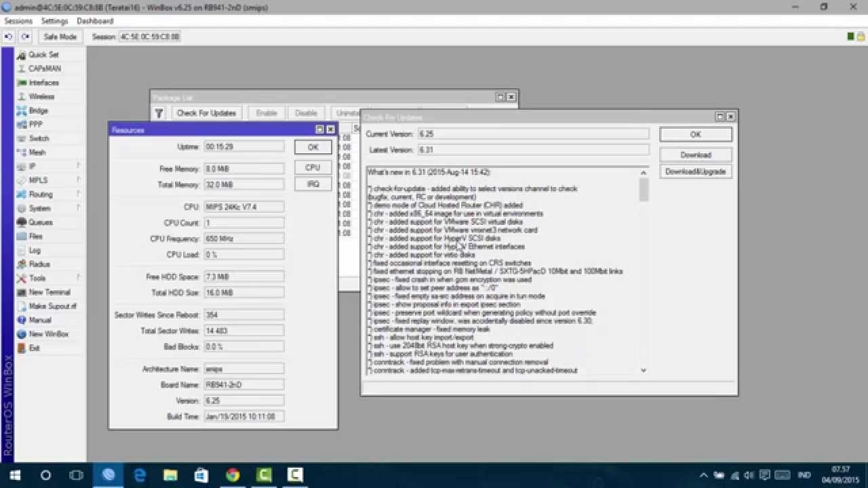Click the Download&Upgrade button
The image size is (868, 488).
pos(695,171)
